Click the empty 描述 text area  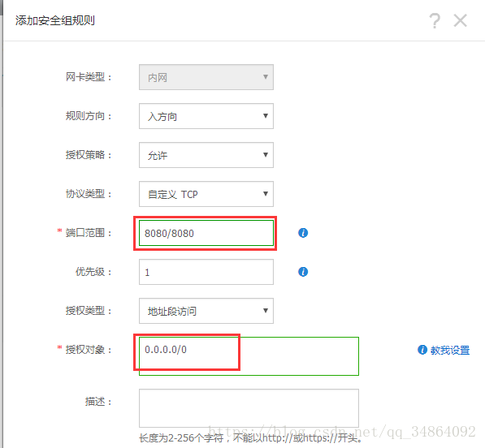coord(249,408)
